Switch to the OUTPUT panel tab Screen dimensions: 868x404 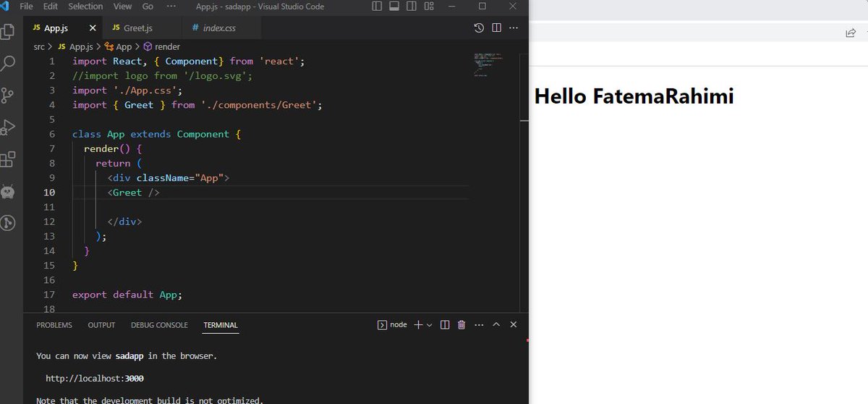pos(101,325)
